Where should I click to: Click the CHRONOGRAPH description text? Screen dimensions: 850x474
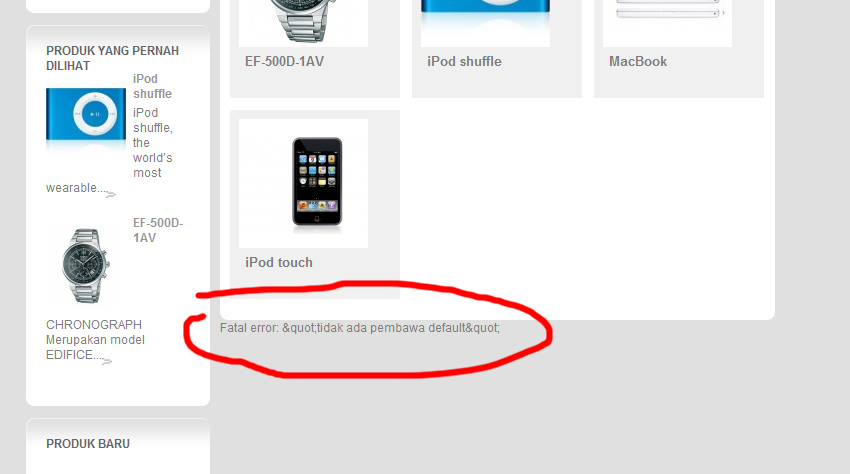pyautogui.click(x=95, y=340)
